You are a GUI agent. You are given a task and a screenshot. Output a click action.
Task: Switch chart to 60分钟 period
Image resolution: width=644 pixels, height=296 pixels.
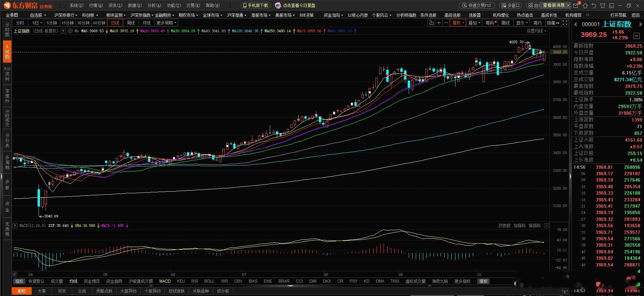99,23
